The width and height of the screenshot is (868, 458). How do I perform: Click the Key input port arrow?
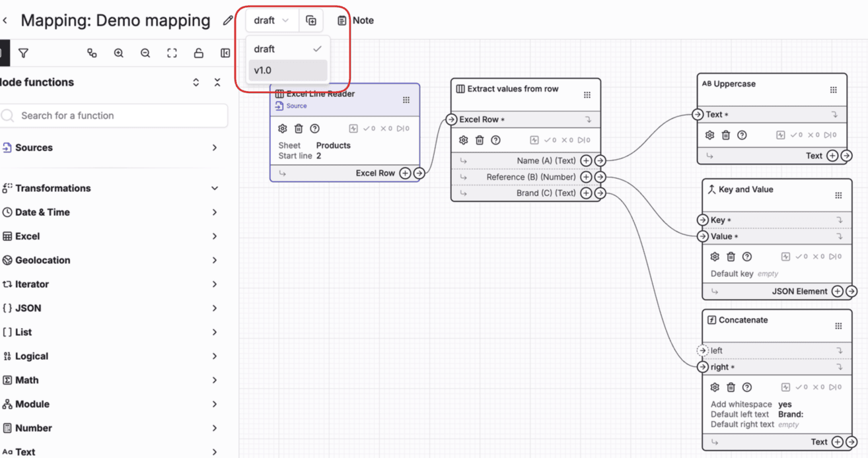point(702,220)
